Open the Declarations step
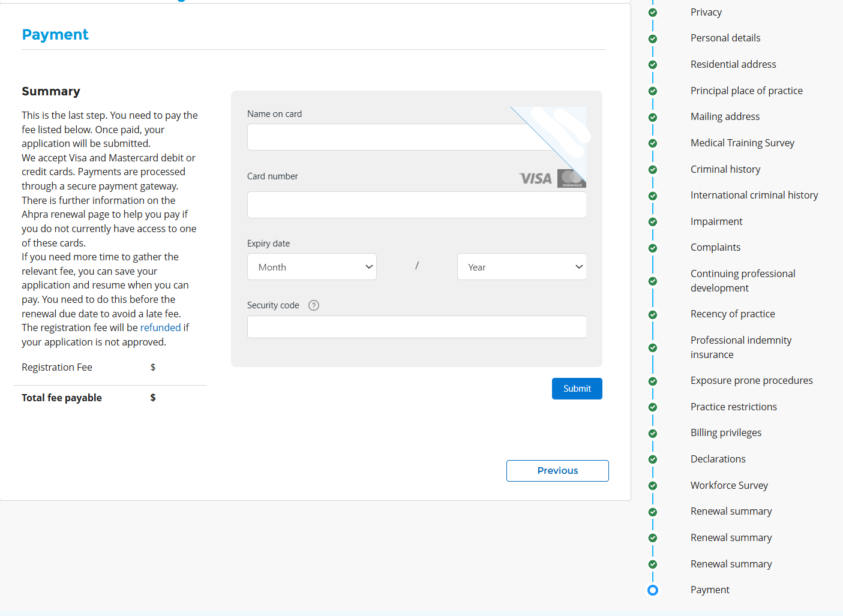Screen dimensions: 843x616 (x=718, y=459)
